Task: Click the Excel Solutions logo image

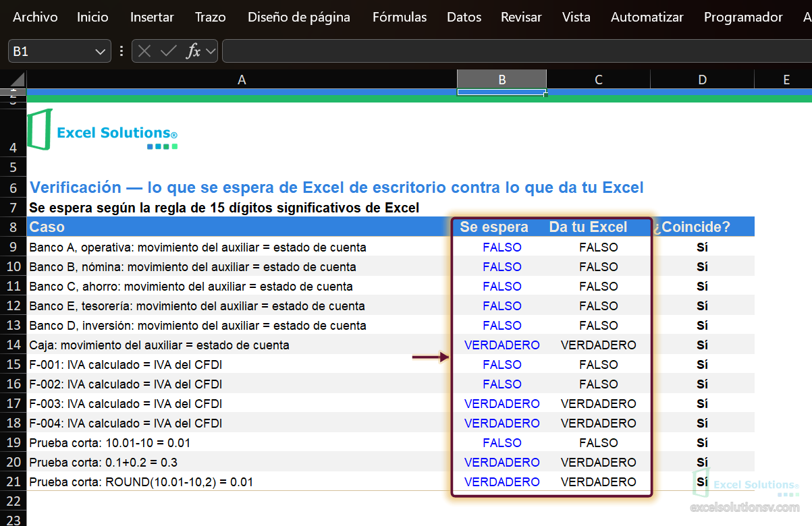Action: click(103, 129)
